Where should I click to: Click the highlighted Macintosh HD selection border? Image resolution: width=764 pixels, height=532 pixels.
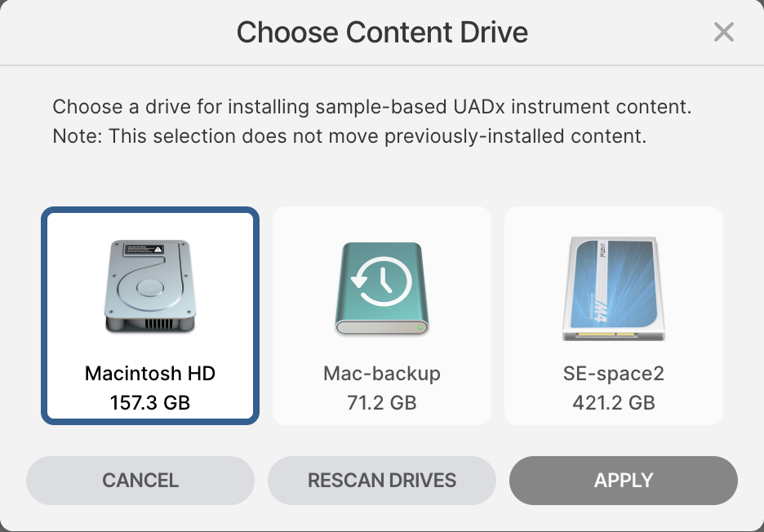click(149, 211)
